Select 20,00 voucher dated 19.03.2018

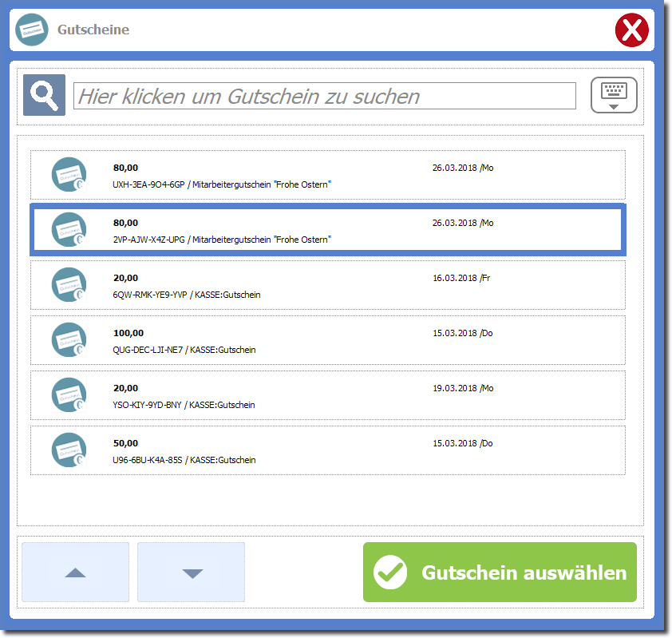coord(327,395)
